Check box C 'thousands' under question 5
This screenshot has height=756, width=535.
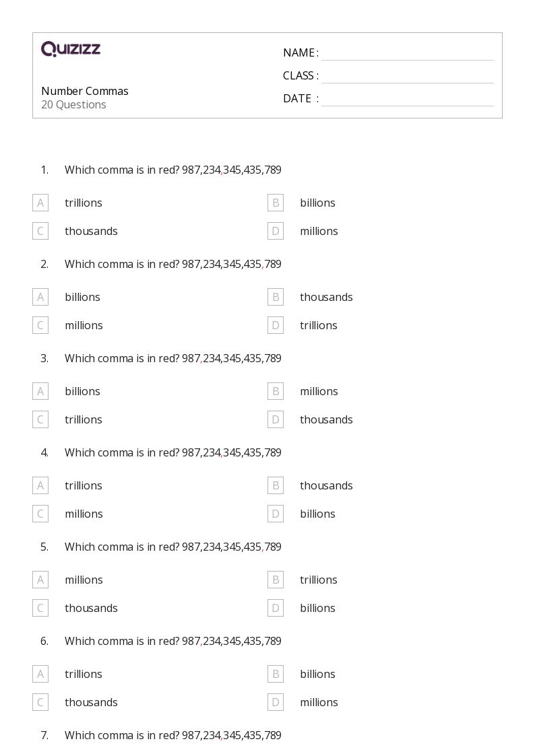tap(40, 608)
